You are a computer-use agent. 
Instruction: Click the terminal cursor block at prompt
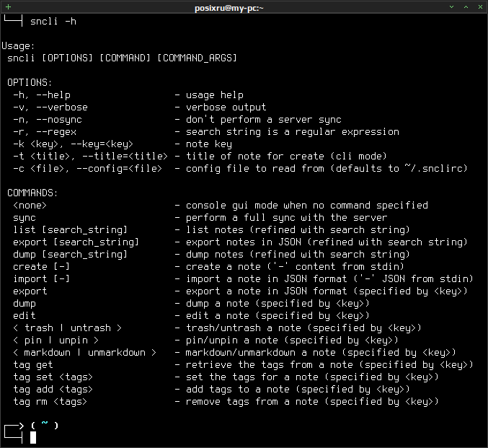[33, 437]
